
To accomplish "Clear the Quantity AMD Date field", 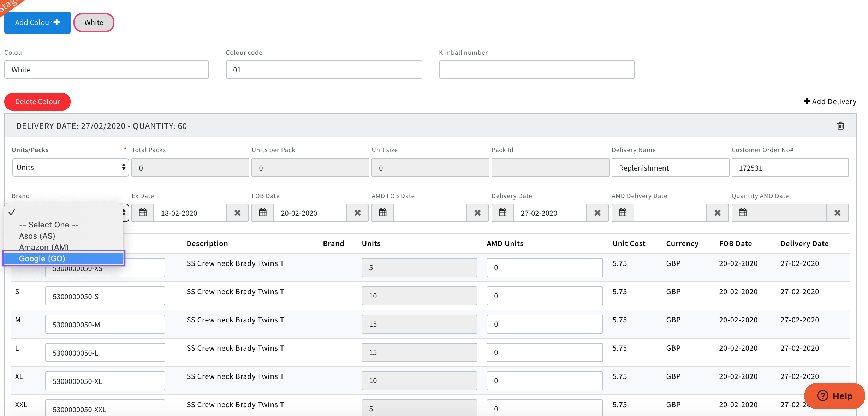I will tap(837, 213).
